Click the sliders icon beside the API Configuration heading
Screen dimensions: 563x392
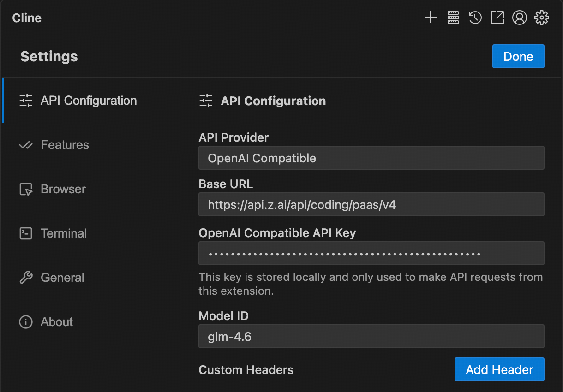(x=205, y=101)
